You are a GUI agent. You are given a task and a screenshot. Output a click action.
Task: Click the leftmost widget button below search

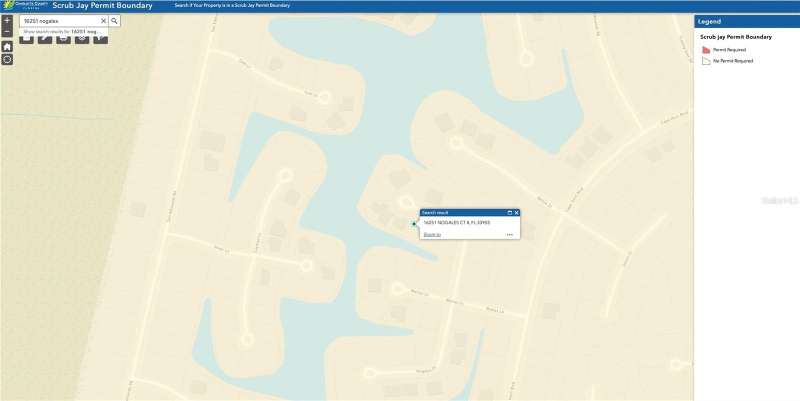click(26, 40)
